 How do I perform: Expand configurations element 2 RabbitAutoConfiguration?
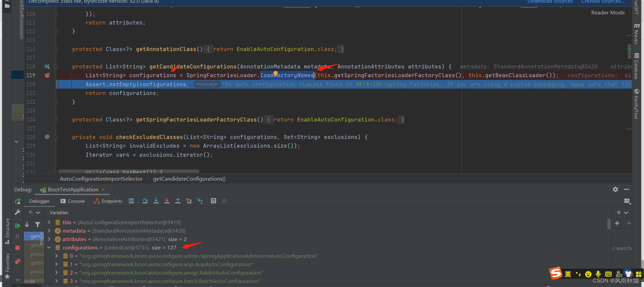(x=56, y=273)
